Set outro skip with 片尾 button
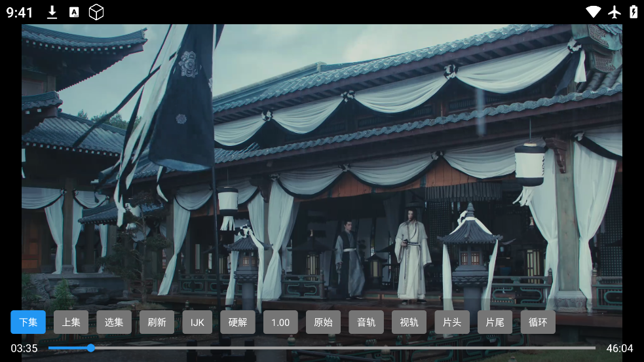This screenshot has width=644, height=362. coord(495,322)
